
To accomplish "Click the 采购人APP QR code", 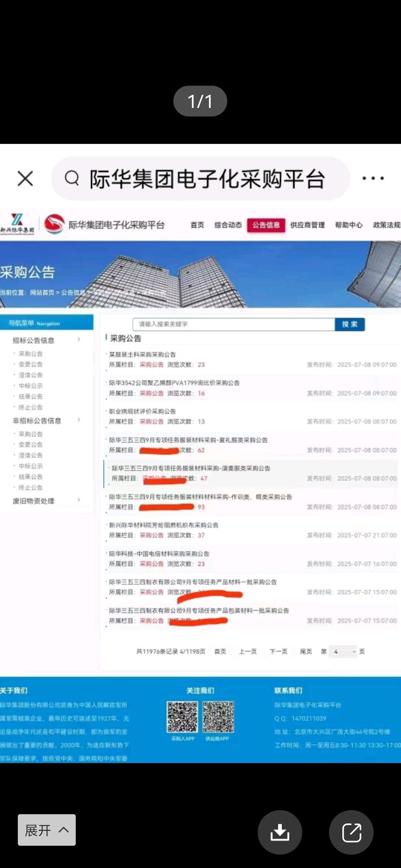I will click(x=182, y=717).
